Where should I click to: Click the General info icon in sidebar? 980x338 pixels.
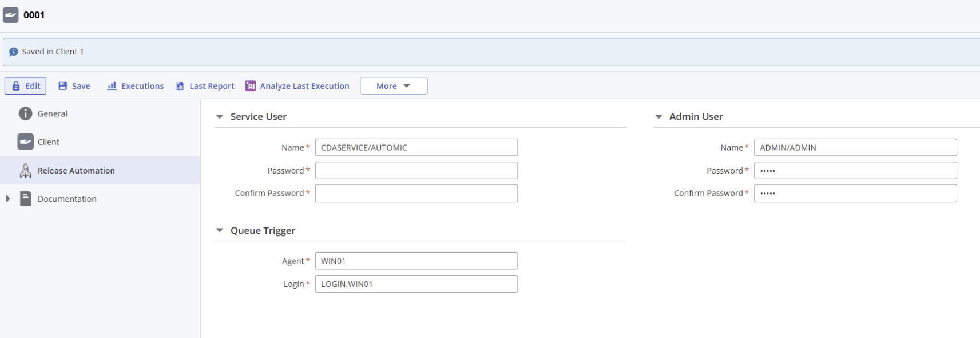tap(25, 113)
